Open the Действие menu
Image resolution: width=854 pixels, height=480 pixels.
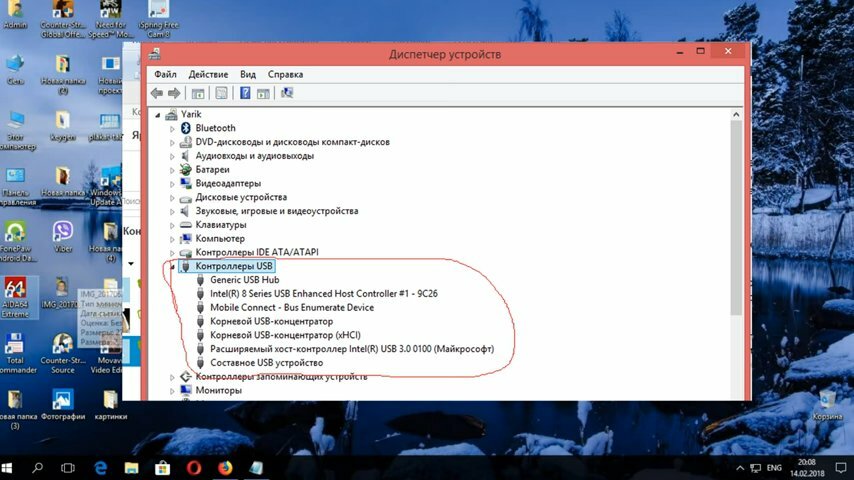(208, 75)
